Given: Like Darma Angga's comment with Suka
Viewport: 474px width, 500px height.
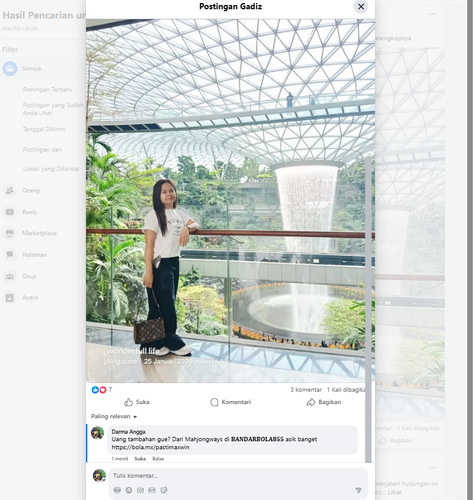Looking at the screenshot, I should click(x=140, y=459).
